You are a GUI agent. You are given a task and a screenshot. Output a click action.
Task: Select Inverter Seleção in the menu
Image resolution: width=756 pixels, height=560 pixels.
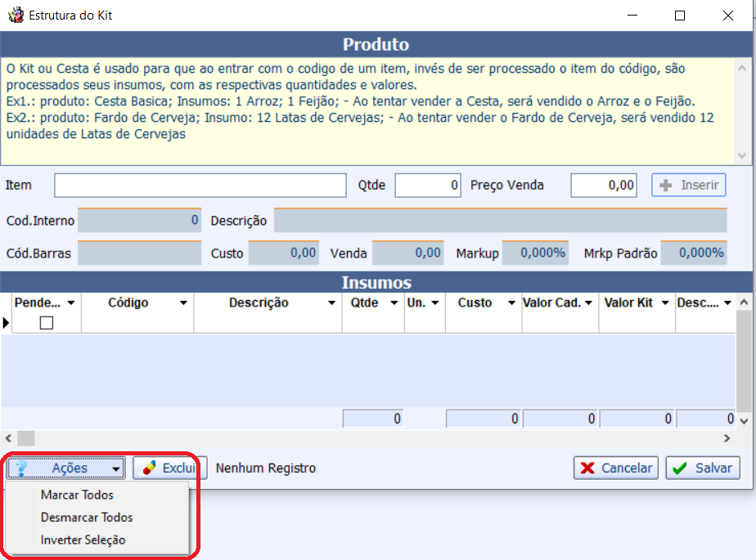83,540
